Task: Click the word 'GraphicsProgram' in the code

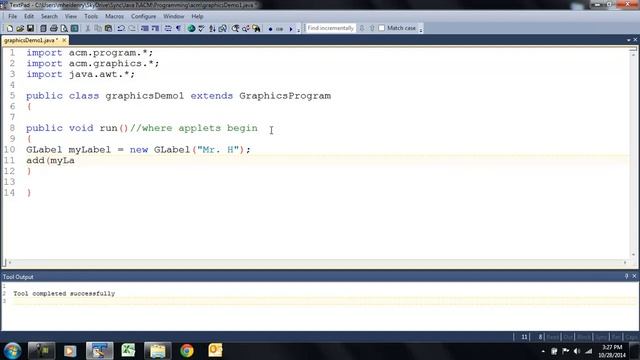Action: pos(285,96)
